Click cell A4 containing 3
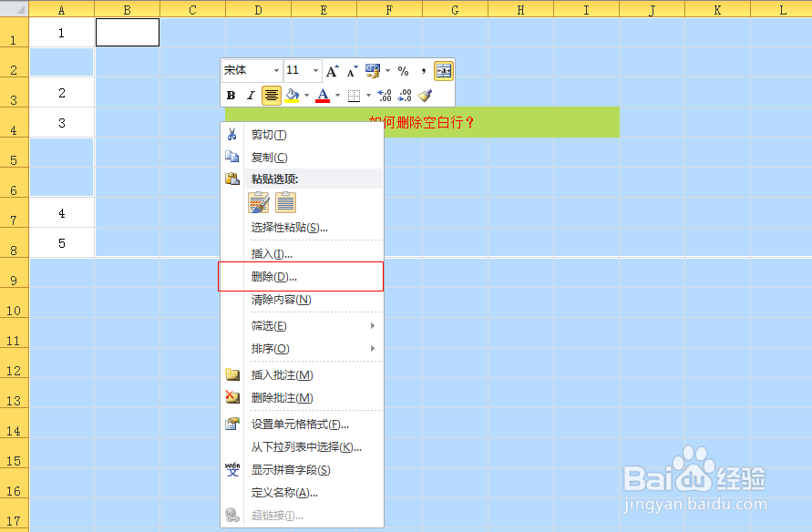The image size is (812, 532). tap(62, 123)
